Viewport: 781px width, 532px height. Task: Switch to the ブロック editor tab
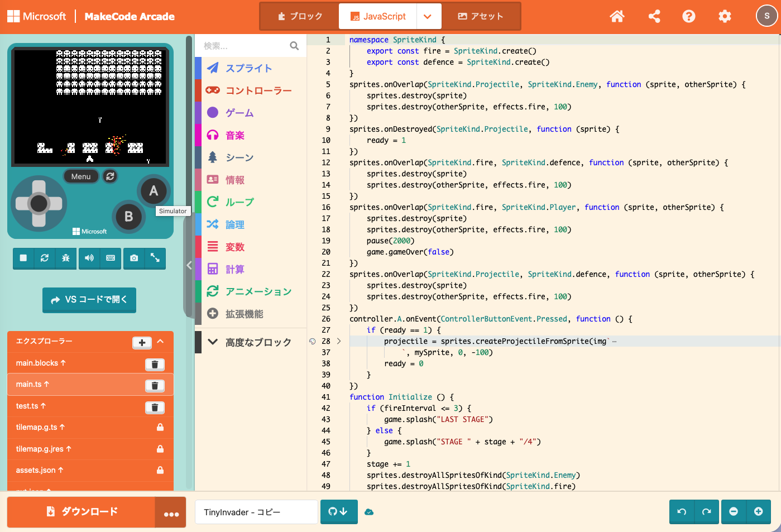click(x=300, y=16)
